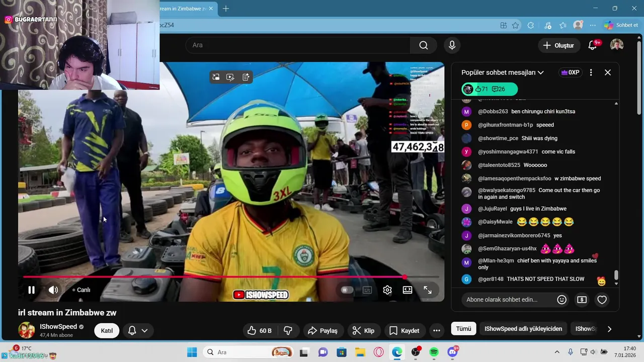644x362 pixels.
Task: Click the play-with-sparkle overlay icon on video
Action: (230, 77)
